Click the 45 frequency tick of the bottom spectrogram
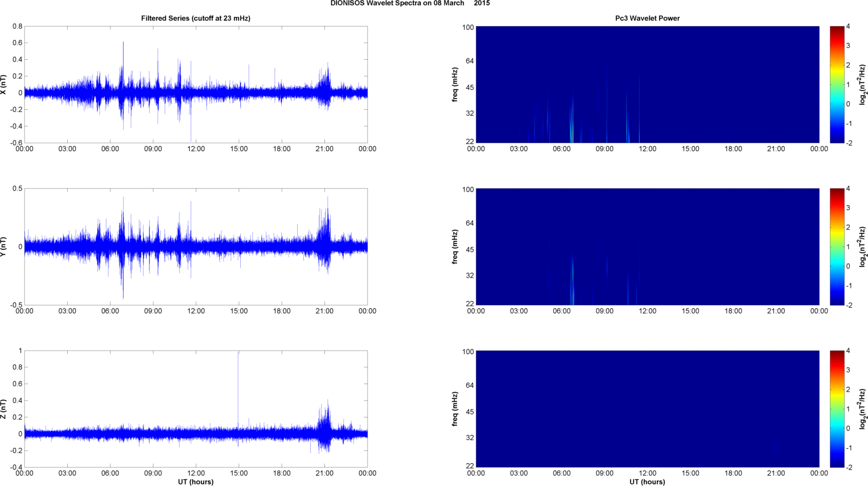Image resolution: width=868 pixels, height=486 pixels. [470, 412]
